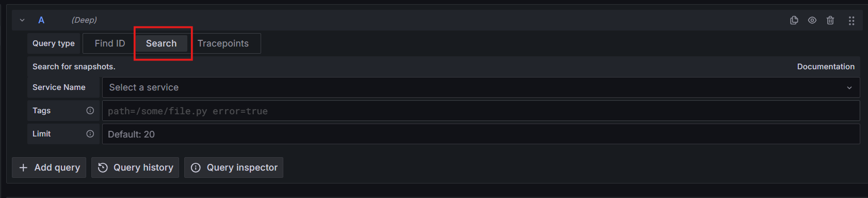The height and width of the screenshot is (198, 868).
Task: Click the info icon next to Limit
Action: coord(90,134)
